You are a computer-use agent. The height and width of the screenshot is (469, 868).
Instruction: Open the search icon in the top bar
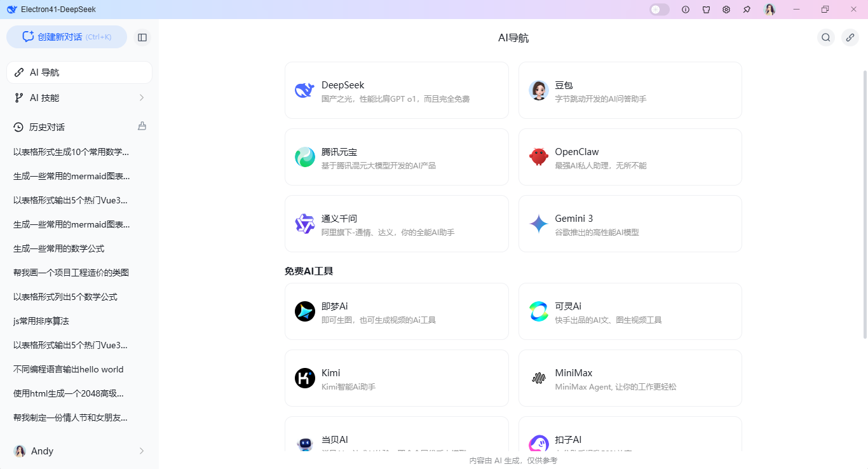[825, 37]
